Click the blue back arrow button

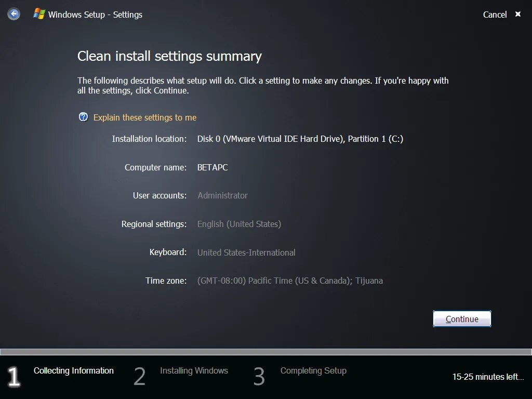click(14, 14)
